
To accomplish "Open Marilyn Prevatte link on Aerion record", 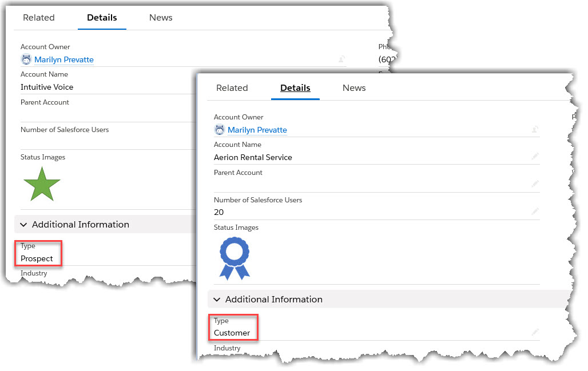I will click(257, 130).
